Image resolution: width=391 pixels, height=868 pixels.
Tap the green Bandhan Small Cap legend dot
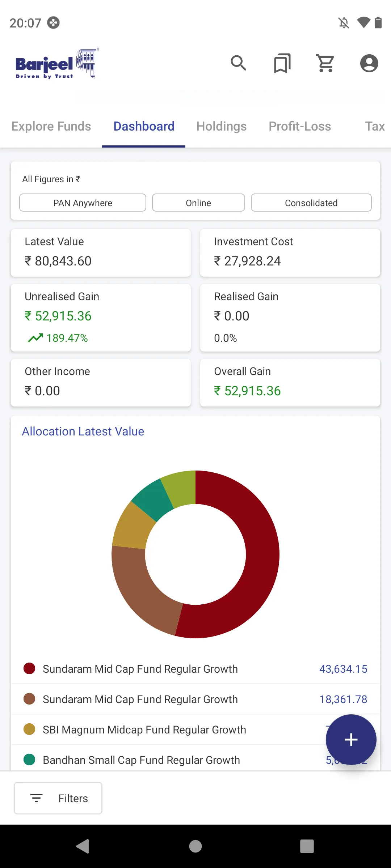tap(29, 760)
